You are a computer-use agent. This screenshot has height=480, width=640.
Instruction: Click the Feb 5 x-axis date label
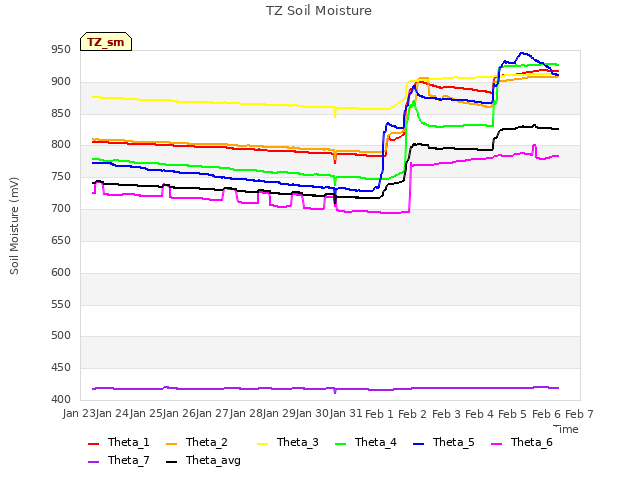[513, 414]
